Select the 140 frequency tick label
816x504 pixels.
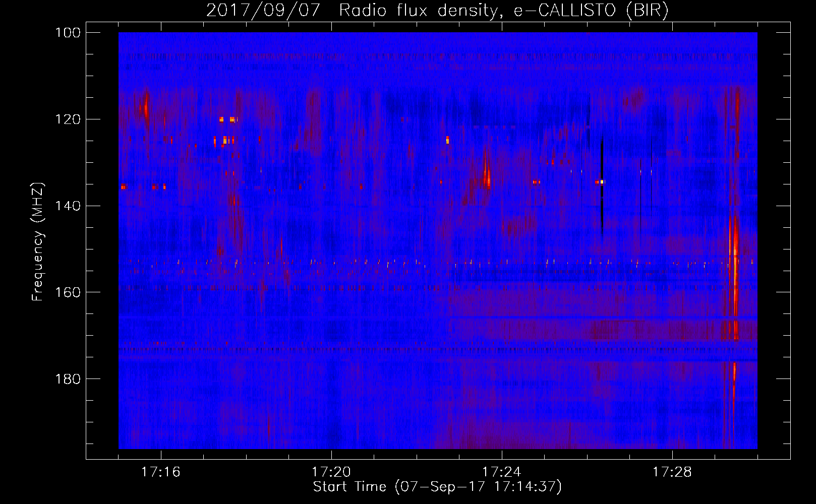point(69,206)
